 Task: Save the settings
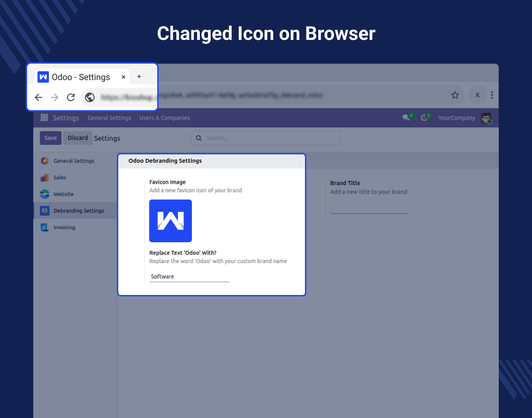[x=50, y=138]
